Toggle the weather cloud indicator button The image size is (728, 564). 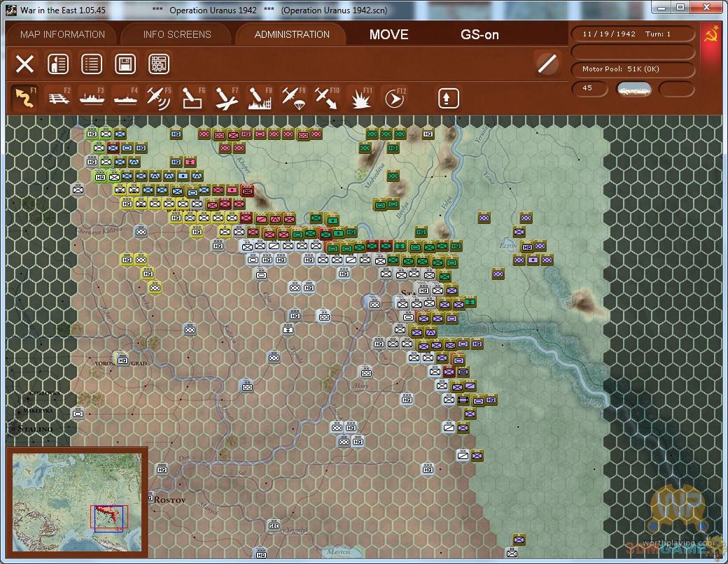[633, 88]
